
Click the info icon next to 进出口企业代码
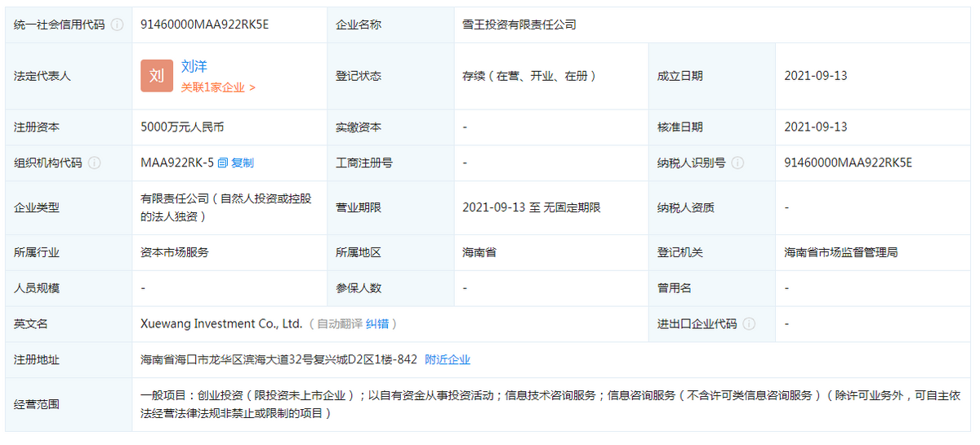[x=749, y=324]
